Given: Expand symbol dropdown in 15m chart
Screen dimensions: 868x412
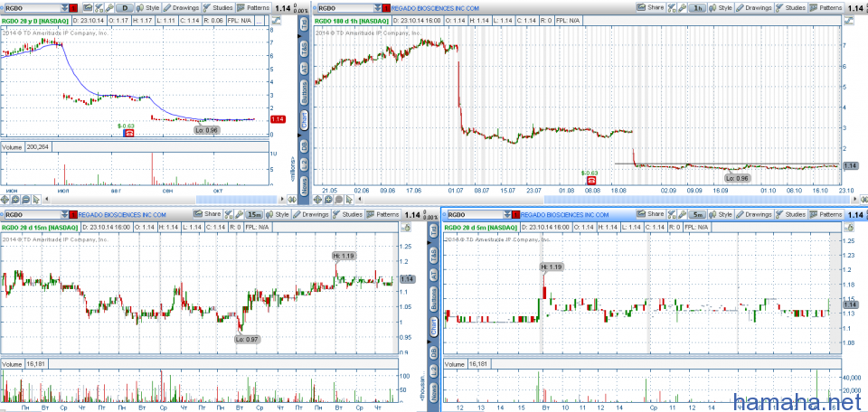Looking at the screenshot, I should pos(65,214).
